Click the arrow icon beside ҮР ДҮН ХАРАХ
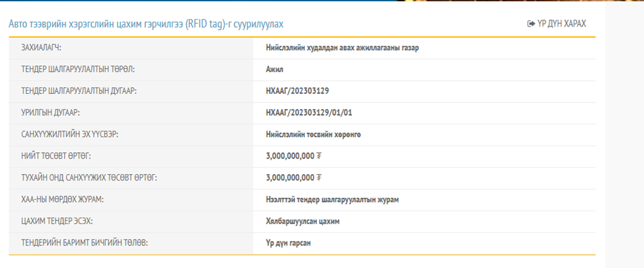The image size is (644, 268). click(530, 24)
